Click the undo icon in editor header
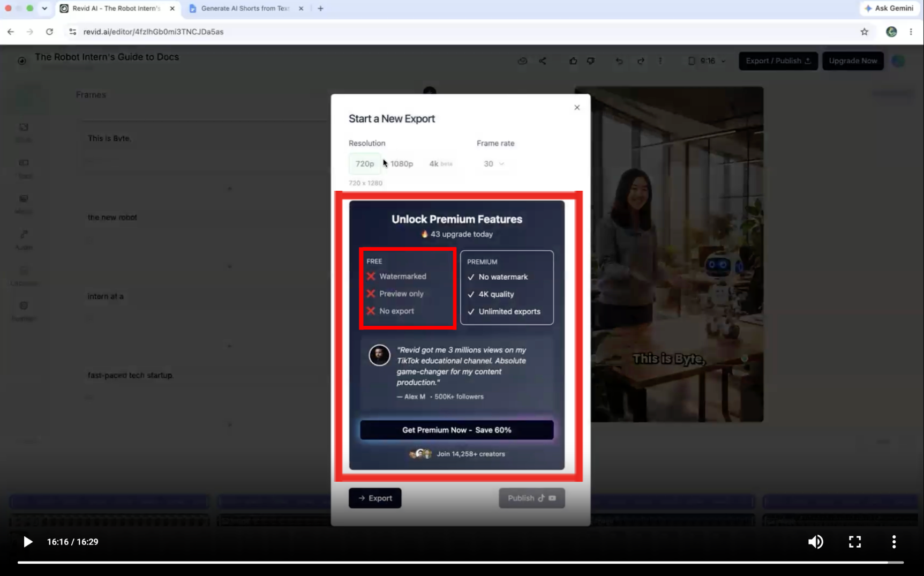Viewport: 924px width, 576px height. click(619, 61)
